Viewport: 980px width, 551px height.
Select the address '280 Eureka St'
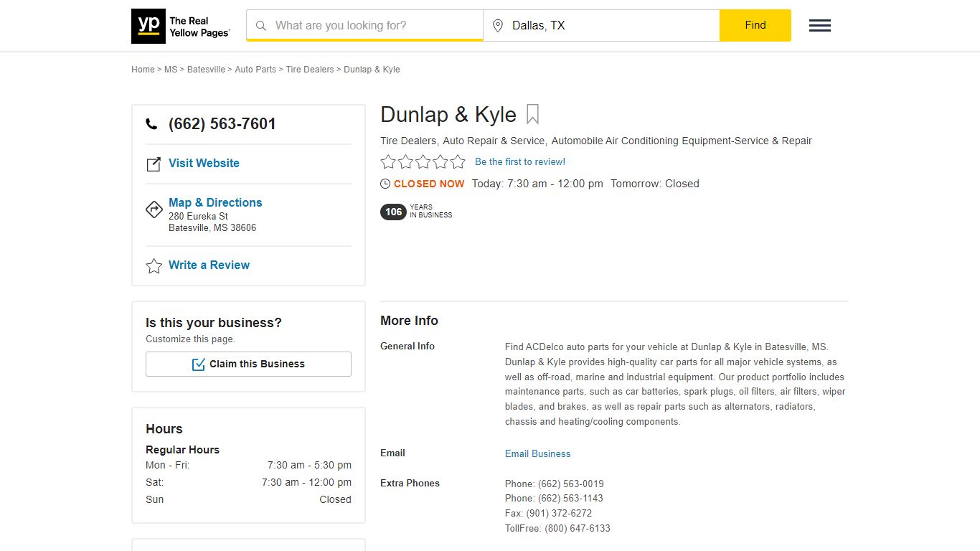coord(198,216)
